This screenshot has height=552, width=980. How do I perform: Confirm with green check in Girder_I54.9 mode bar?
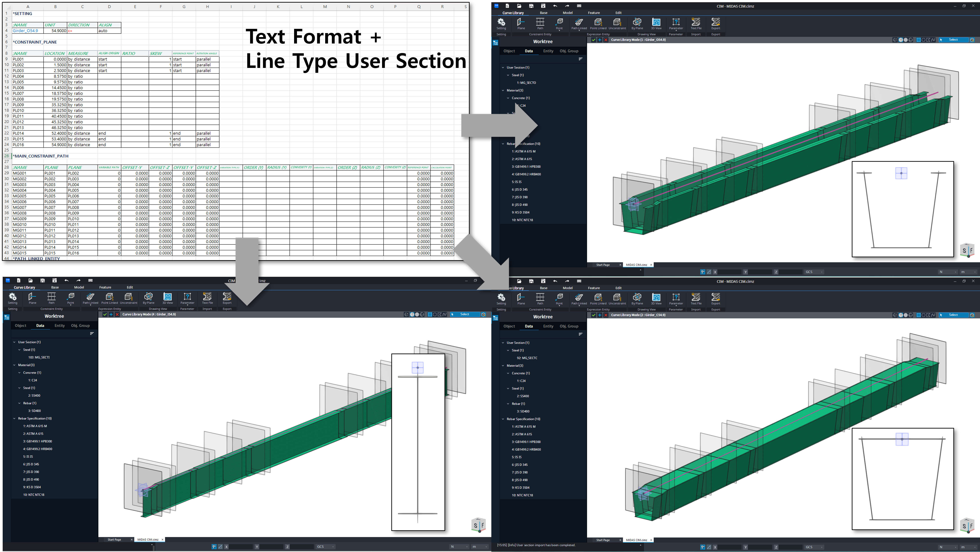(x=105, y=314)
